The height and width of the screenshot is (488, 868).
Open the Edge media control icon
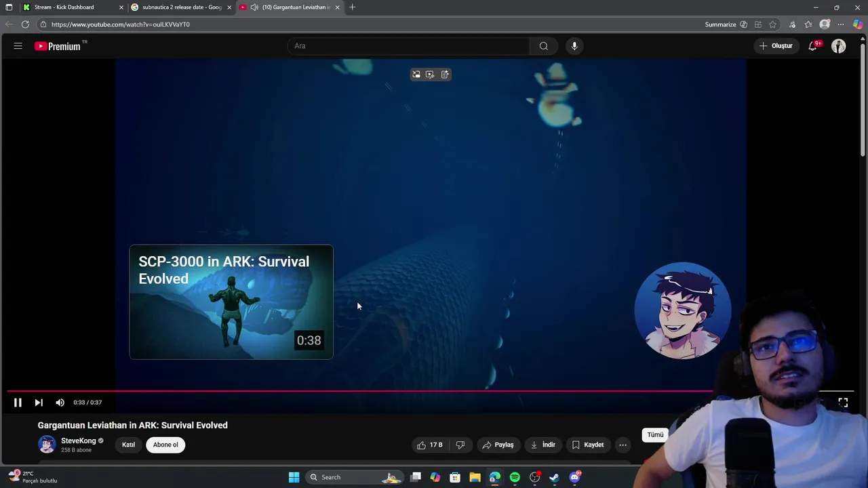[x=792, y=24]
